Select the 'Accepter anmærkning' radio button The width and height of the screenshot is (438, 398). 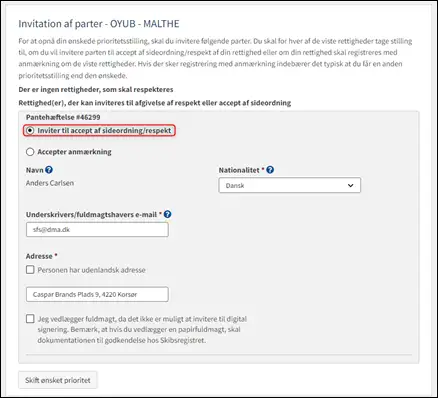[x=30, y=152]
